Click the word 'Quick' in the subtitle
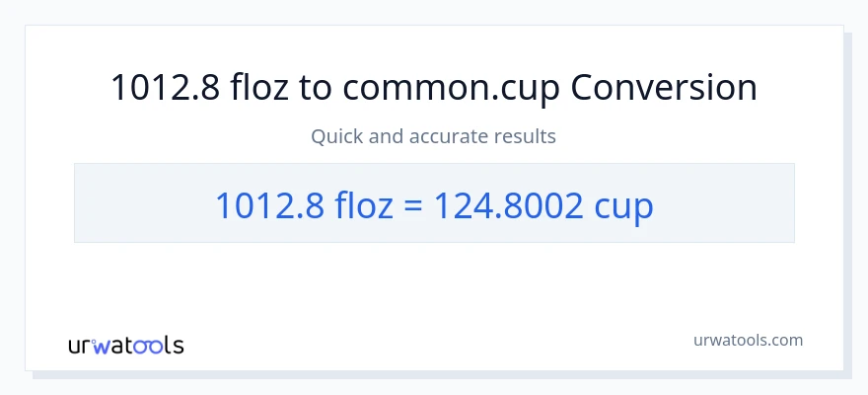The image size is (868, 395). (x=336, y=136)
